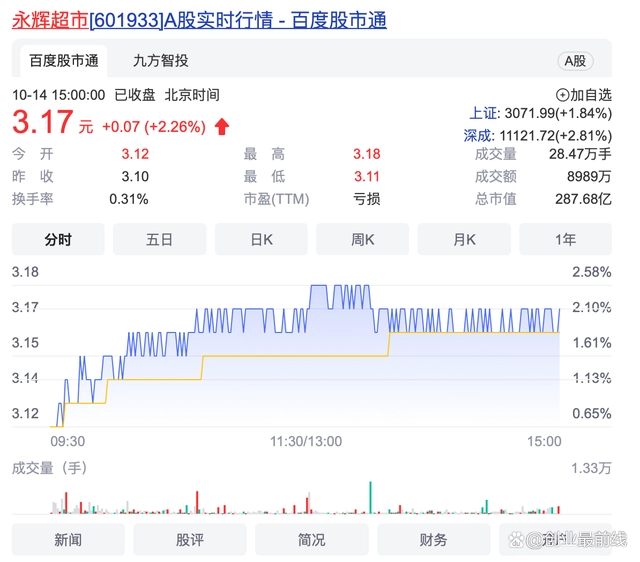
Task: Click the 成交额 value 8989万
Action: (589, 177)
